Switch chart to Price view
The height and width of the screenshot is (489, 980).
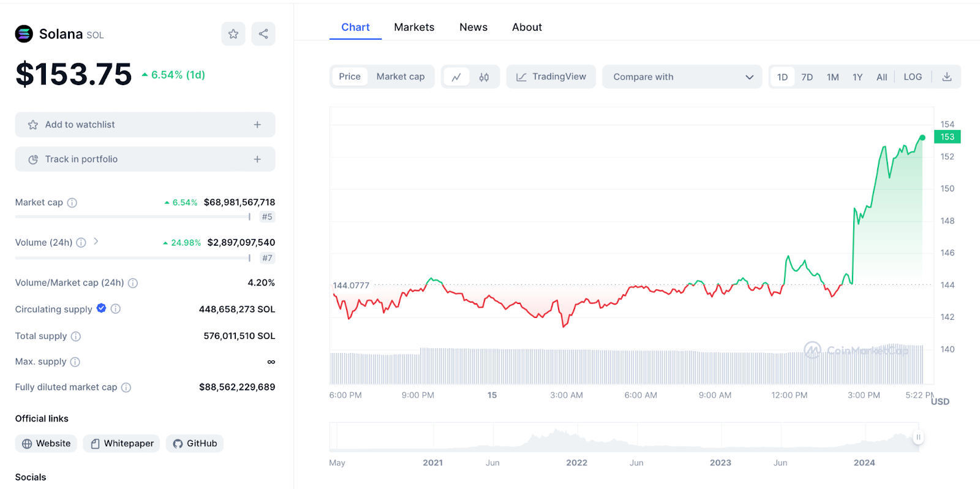pyautogui.click(x=350, y=77)
